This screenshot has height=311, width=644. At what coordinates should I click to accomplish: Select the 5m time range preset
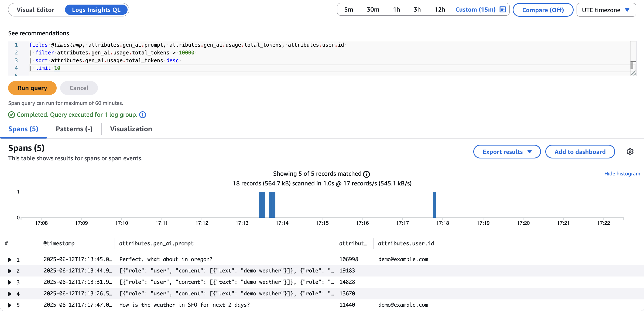[349, 9]
